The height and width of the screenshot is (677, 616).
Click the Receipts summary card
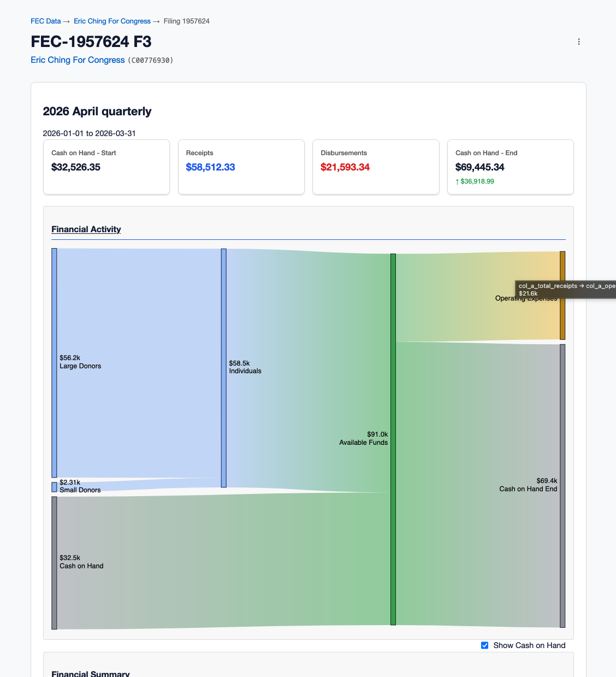click(241, 167)
